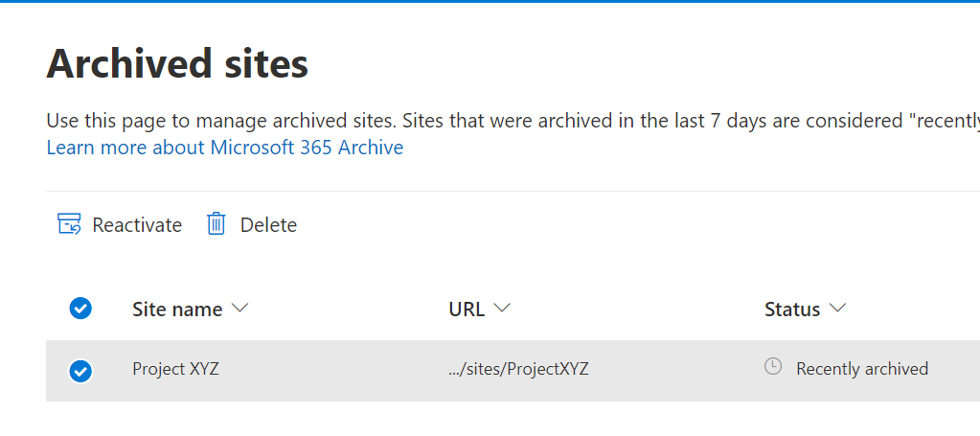Image resolution: width=980 pixels, height=436 pixels.
Task: Select the Project XYZ row blank area
Action: tap(335, 370)
